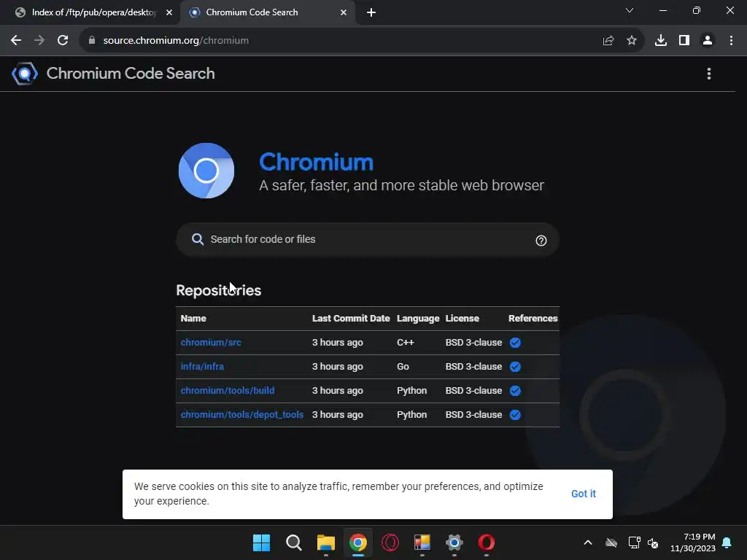Bookmark this page with star icon
747x560 pixels.
click(x=632, y=41)
